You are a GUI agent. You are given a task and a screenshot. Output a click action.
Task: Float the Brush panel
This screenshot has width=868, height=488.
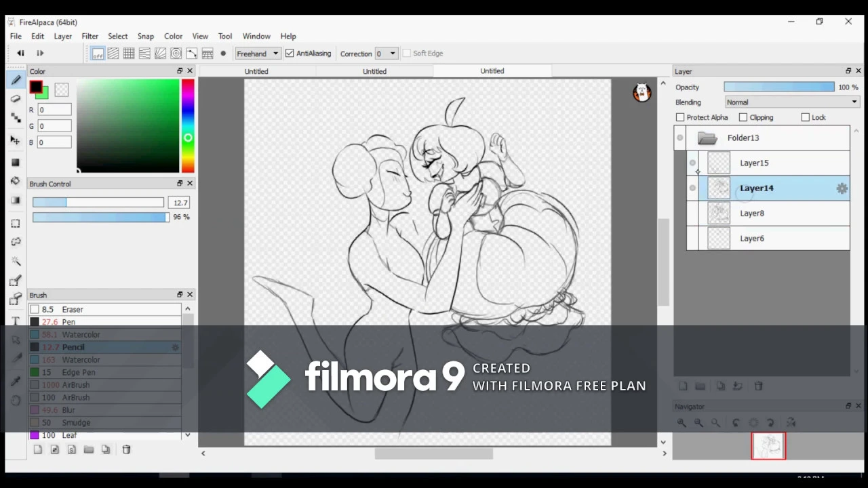[x=180, y=295]
